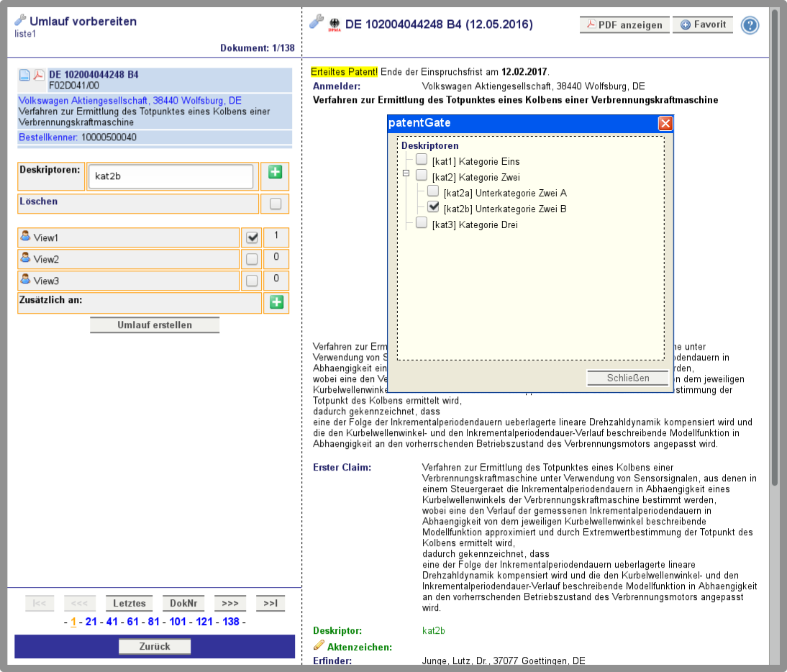Click the Letztes navigation button
The height and width of the screenshot is (672, 787).
point(129,603)
